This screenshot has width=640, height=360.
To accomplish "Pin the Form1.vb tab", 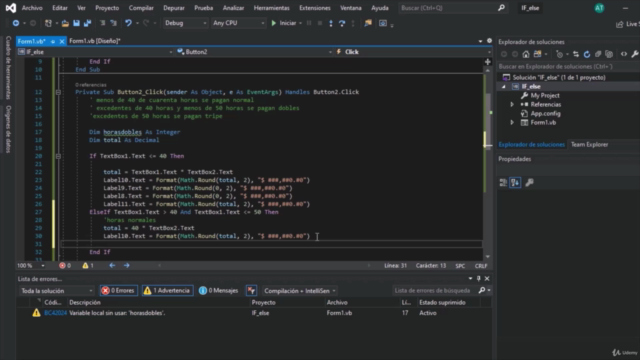I will click(x=53, y=41).
